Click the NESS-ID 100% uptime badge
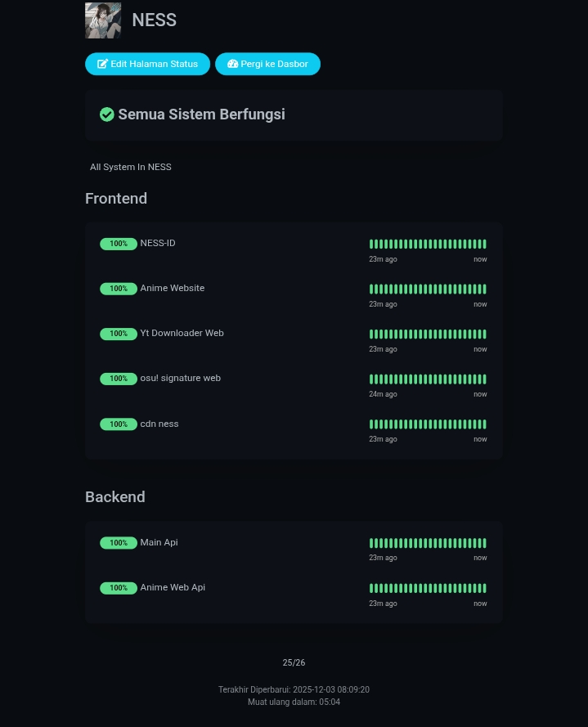The height and width of the screenshot is (727, 588). [119, 244]
